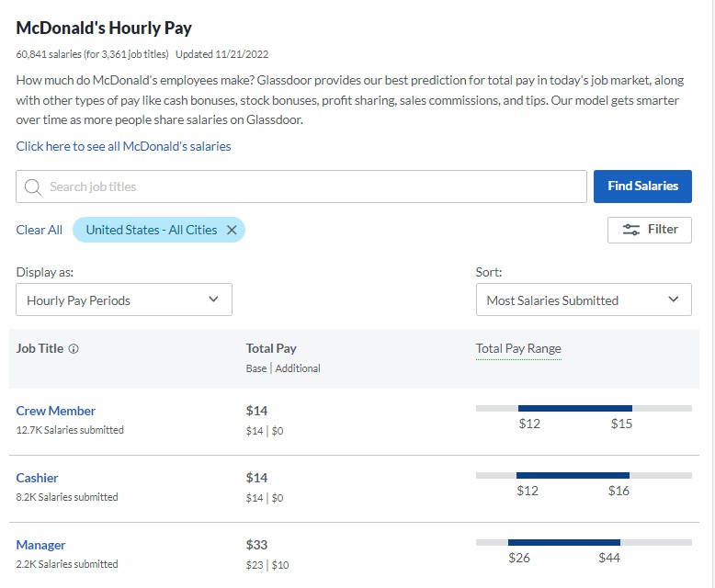
Task: Click the Job Title column header
Action: pyautogui.click(x=40, y=349)
